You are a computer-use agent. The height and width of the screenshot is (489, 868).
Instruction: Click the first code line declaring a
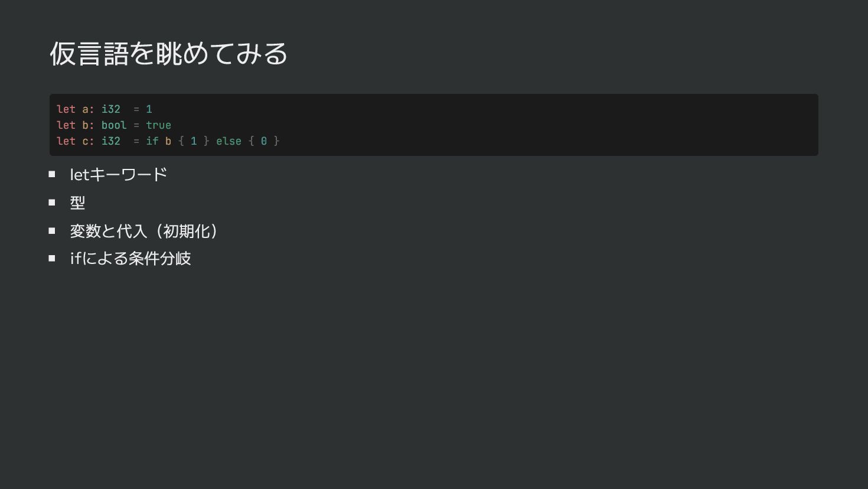(105, 109)
